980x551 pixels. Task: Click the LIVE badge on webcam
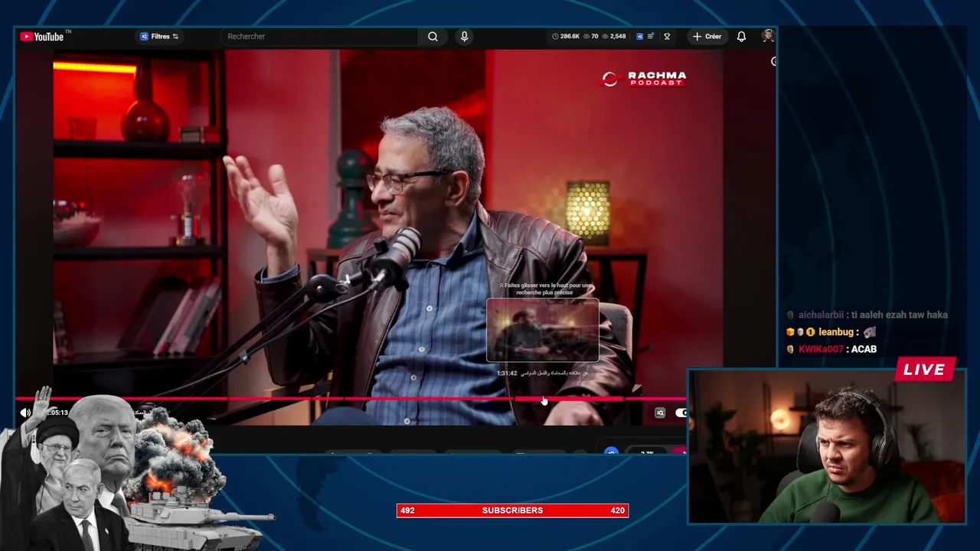coord(925,370)
